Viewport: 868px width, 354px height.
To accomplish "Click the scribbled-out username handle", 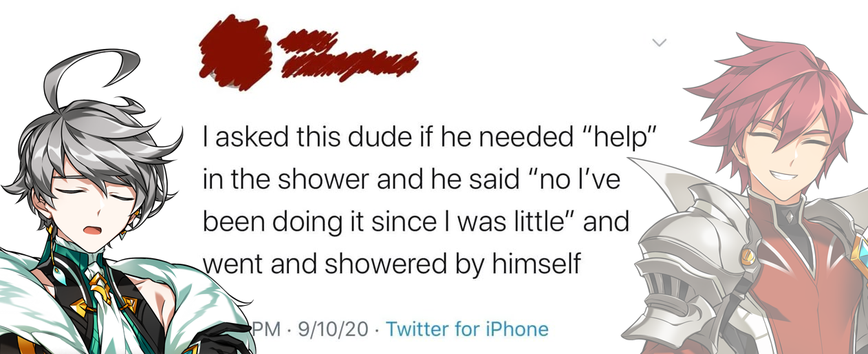I will (x=349, y=64).
